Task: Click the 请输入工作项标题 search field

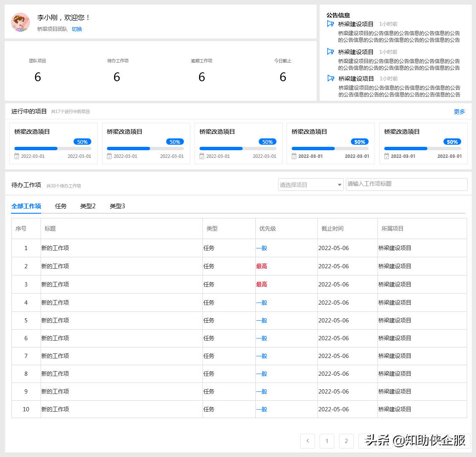Action: point(406,184)
